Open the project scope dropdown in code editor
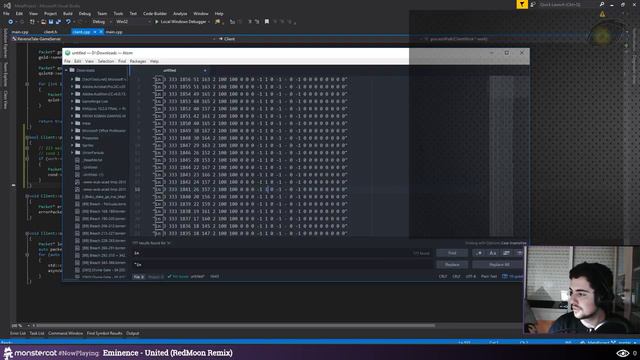Screen dimensions: 640x360 coord(113,39)
